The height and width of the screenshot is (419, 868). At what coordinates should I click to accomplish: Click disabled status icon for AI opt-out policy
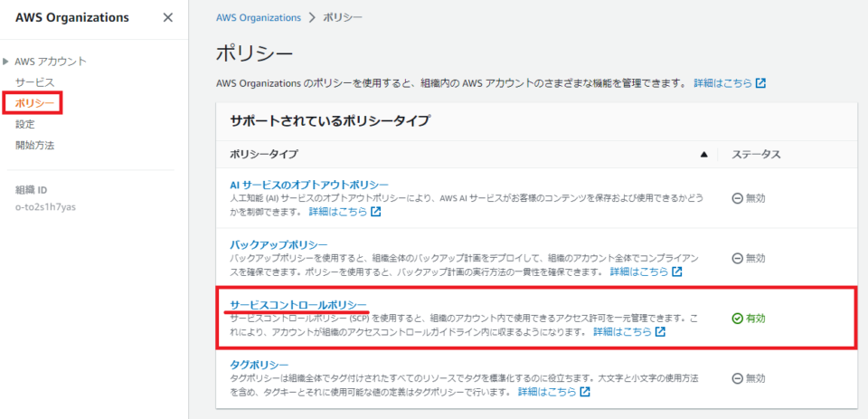point(737,198)
